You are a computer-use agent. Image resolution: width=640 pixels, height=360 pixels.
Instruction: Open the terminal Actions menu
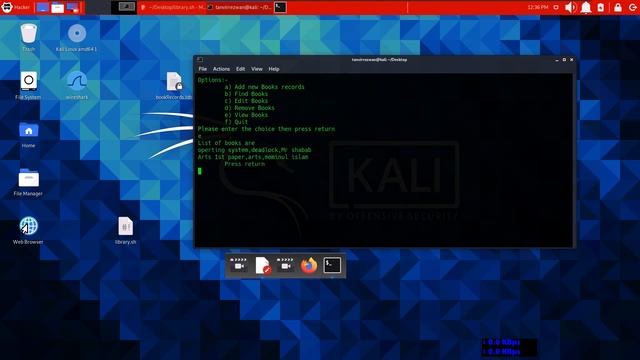click(x=221, y=69)
